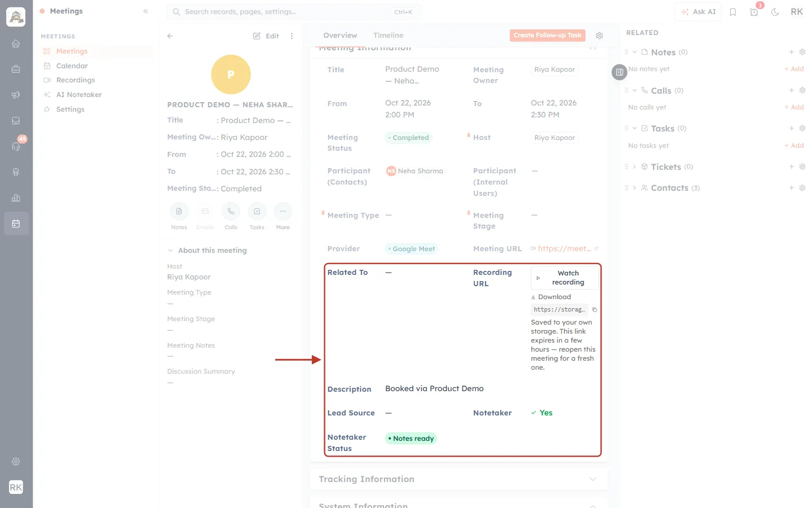Collapse the Calls related list
The image size is (812, 508).
[x=634, y=90]
